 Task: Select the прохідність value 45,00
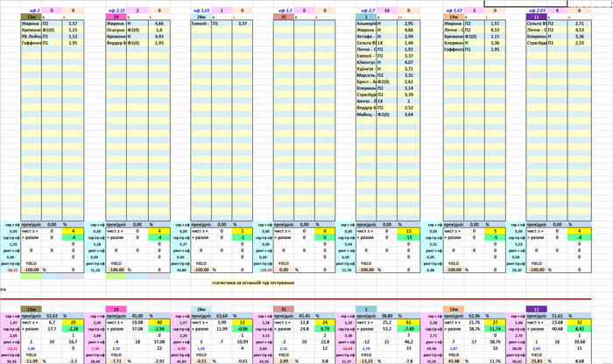pyautogui.click(x=137, y=316)
